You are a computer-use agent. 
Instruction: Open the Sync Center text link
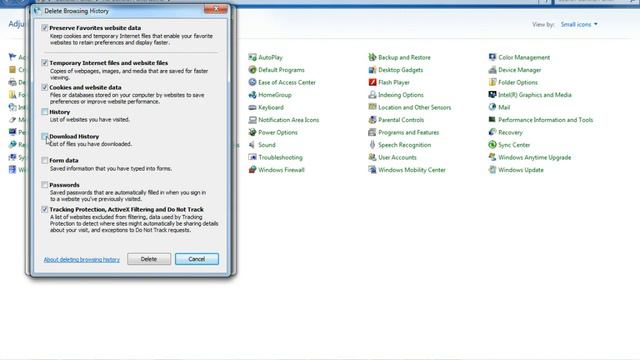pyautogui.click(x=514, y=145)
